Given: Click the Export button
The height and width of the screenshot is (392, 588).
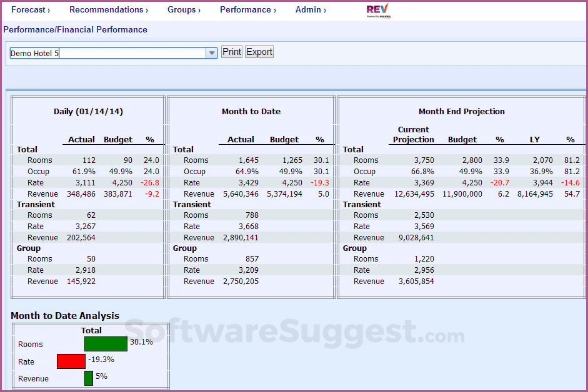Looking at the screenshot, I should [x=259, y=52].
